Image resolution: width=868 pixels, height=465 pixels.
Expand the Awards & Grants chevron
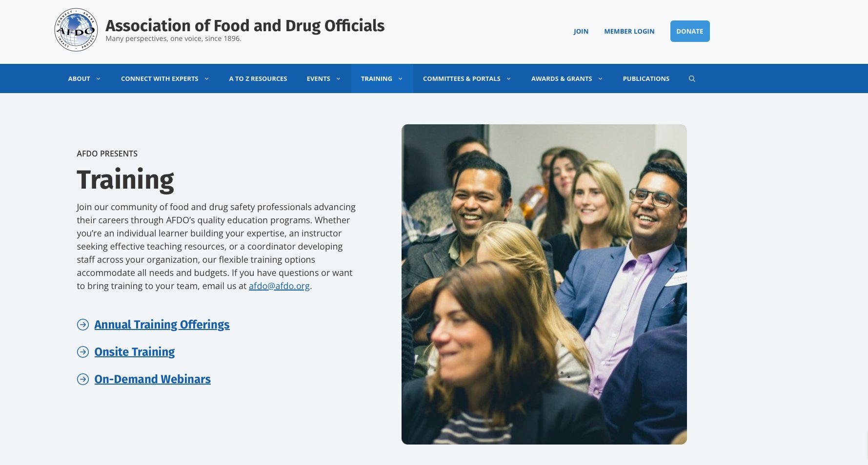600,78
